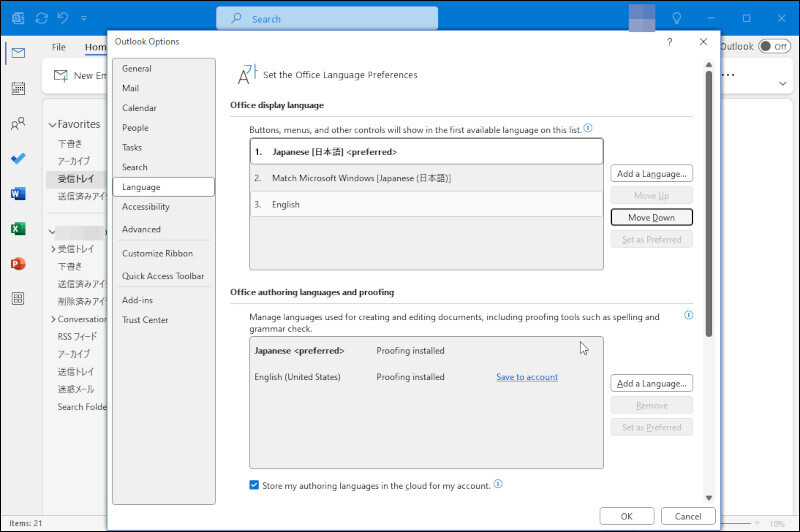
Task: Open Add-ins options category
Action: click(x=163, y=300)
